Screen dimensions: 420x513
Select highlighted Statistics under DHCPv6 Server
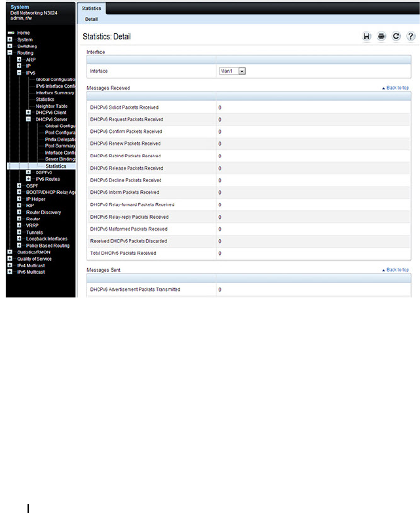(x=56, y=166)
